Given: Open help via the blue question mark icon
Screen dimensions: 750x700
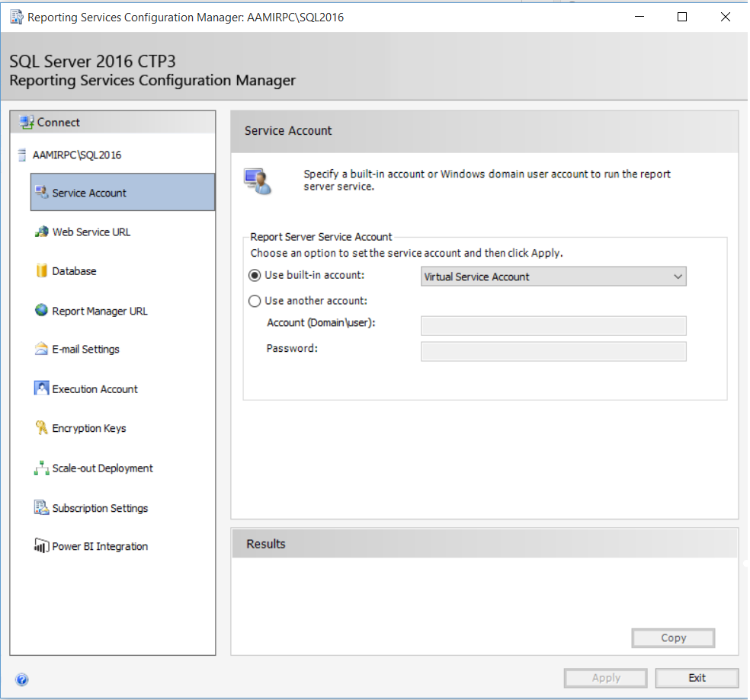Looking at the screenshot, I should tap(21, 679).
